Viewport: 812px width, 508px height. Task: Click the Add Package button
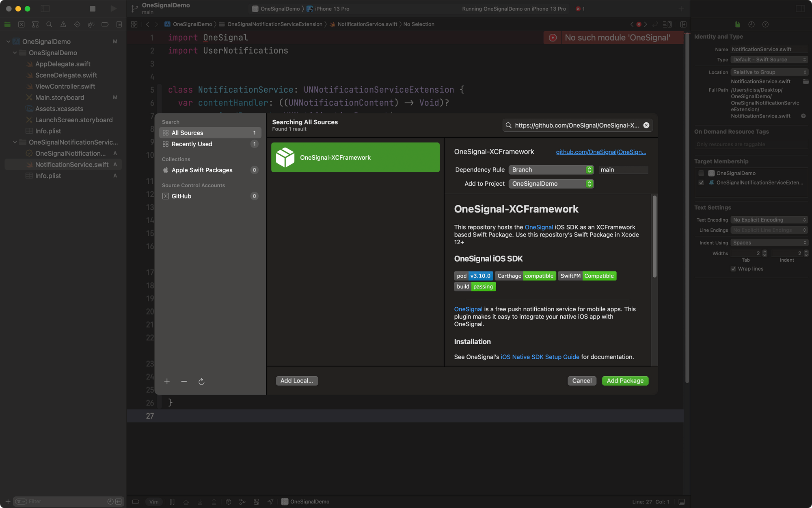coord(625,381)
